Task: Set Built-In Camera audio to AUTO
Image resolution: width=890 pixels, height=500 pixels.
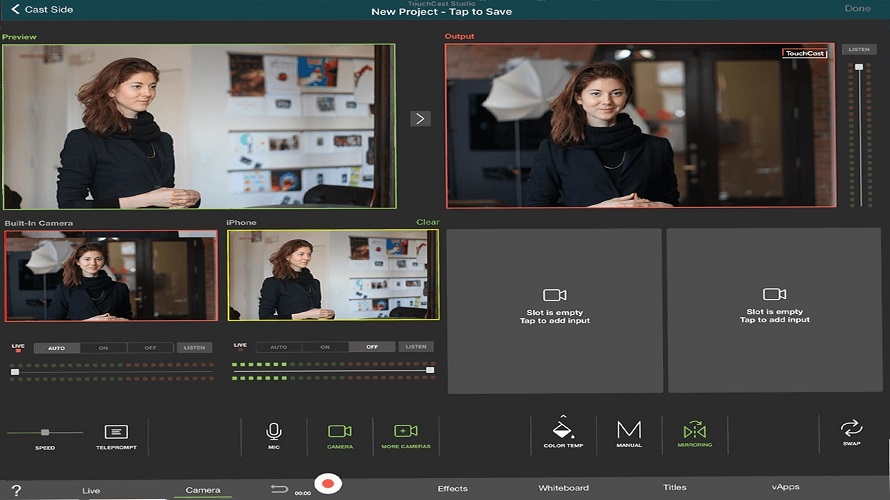Action: 57,348
